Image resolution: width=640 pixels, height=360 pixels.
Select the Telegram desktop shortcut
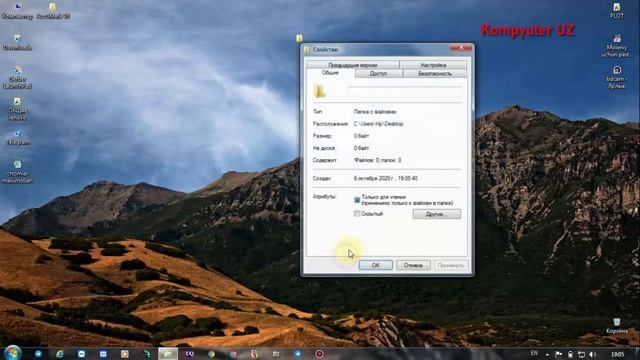(18, 138)
